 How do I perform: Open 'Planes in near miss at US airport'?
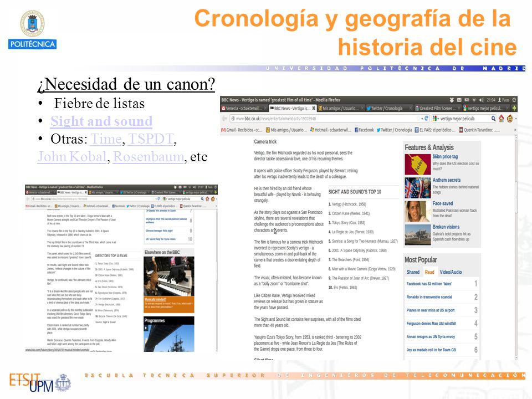click(431, 310)
